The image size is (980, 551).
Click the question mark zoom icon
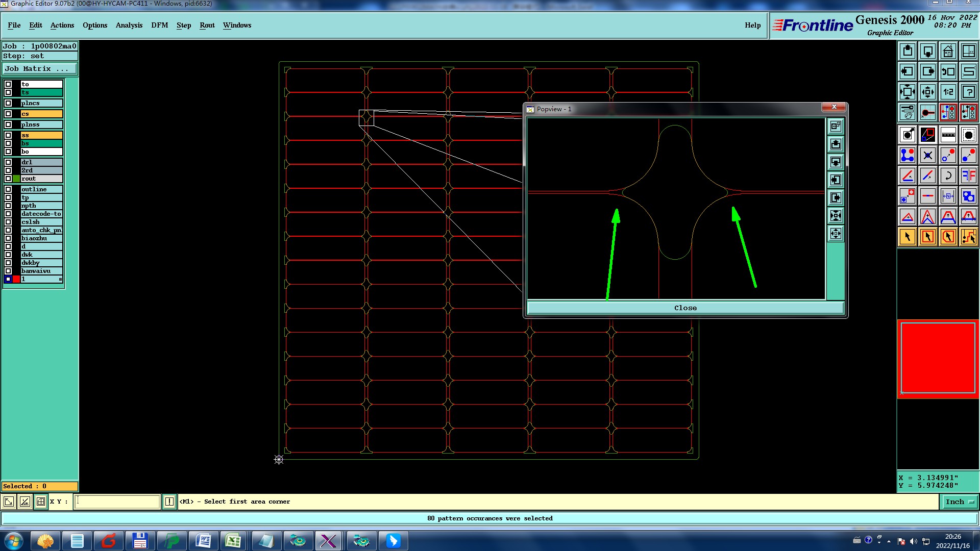point(968,92)
